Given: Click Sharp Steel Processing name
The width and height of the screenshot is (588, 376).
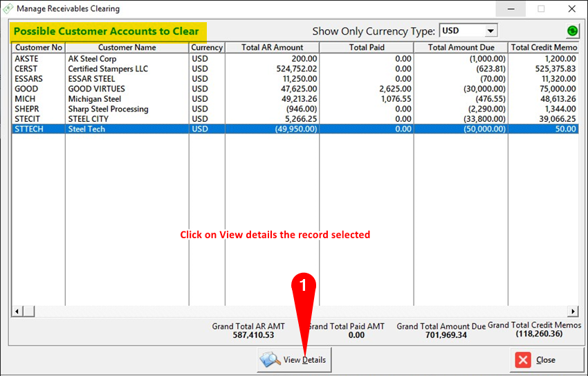Looking at the screenshot, I should point(108,109).
